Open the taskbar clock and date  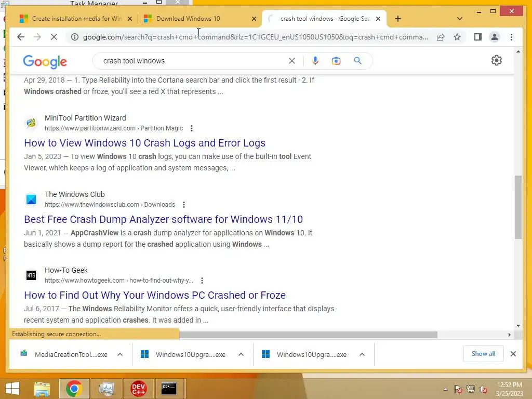click(509, 389)
